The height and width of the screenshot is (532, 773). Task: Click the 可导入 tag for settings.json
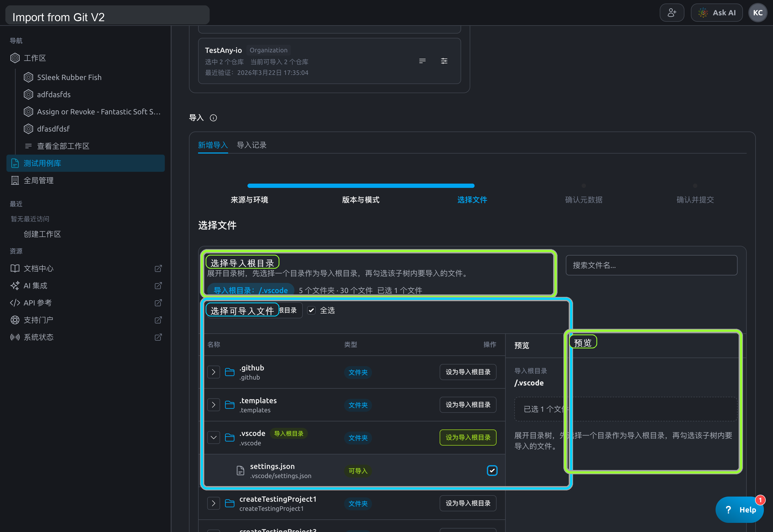point(358,471)
